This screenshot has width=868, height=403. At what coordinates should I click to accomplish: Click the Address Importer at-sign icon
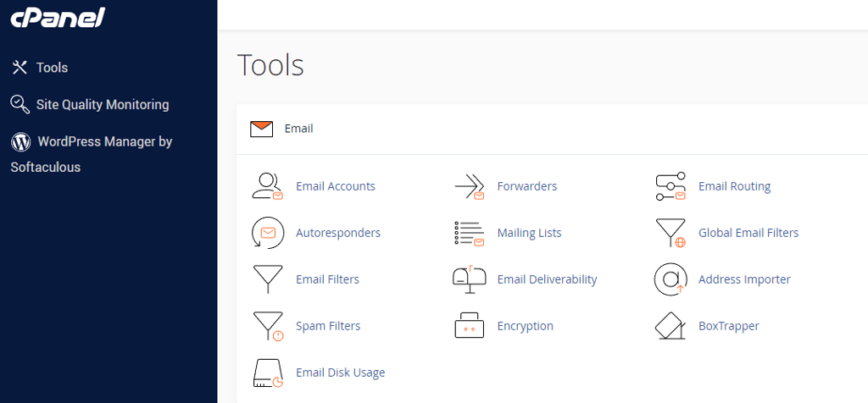[x=670, y=279]
